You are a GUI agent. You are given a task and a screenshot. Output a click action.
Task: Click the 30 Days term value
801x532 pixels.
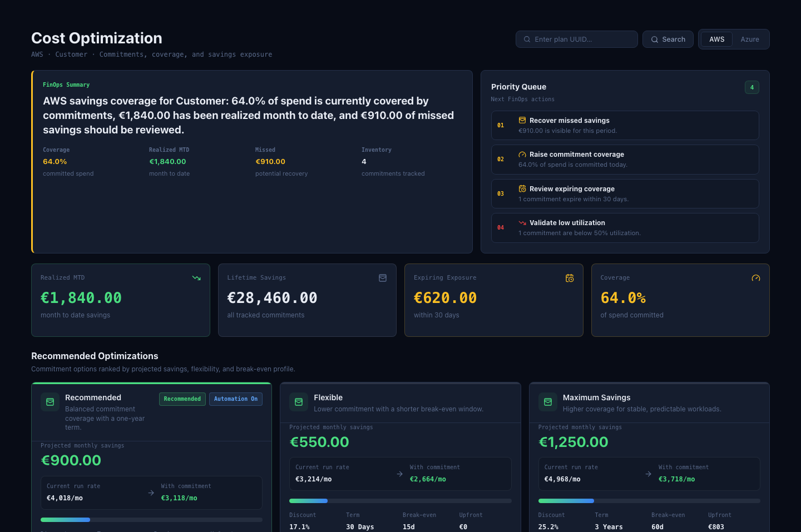click(x=360, y=527)
